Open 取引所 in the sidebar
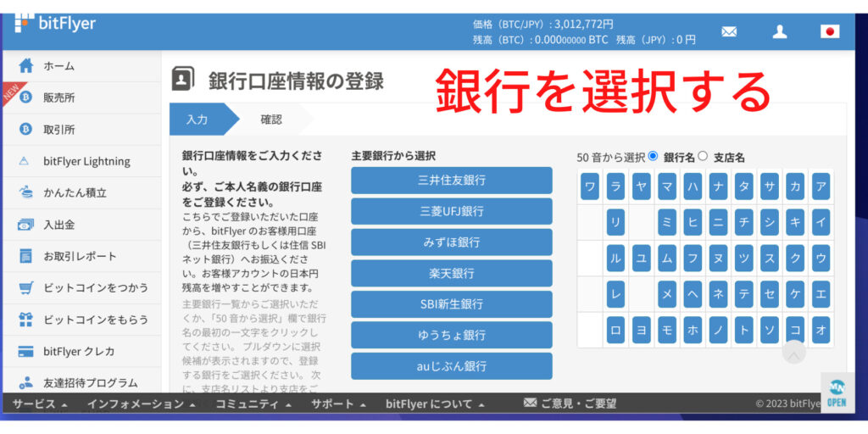The height and width of the screenshot is (434, 868). [x=82, y=130]
